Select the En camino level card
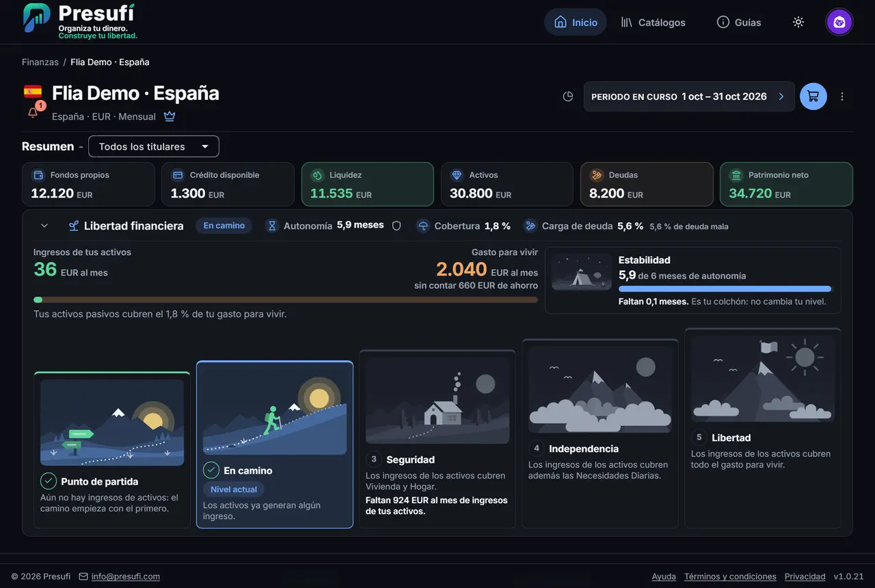Image resolution: width=875 pixels, height=588 pixels. coord(275,444)
